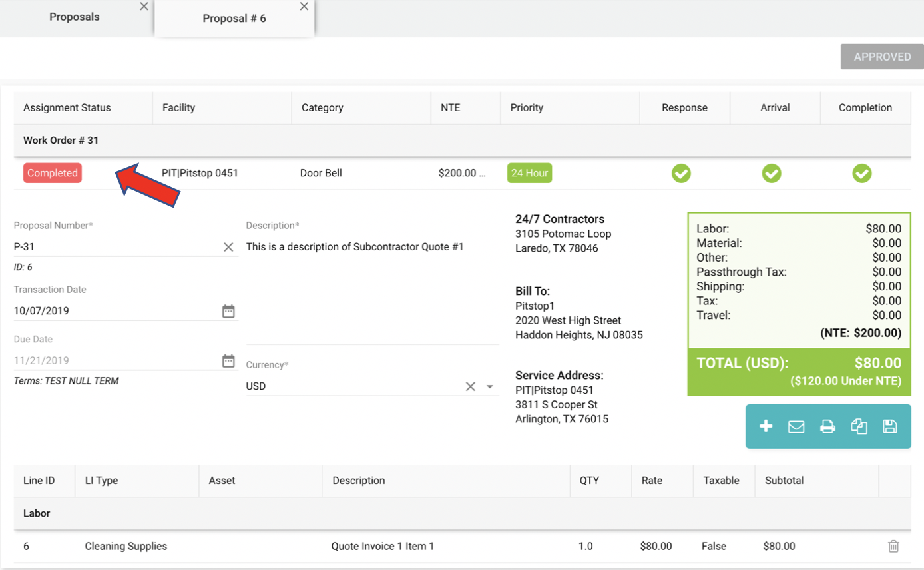This screenshot has height=570, width=924.
Task: Open Transaction Date calendar picker
Action: click(228, 311)
